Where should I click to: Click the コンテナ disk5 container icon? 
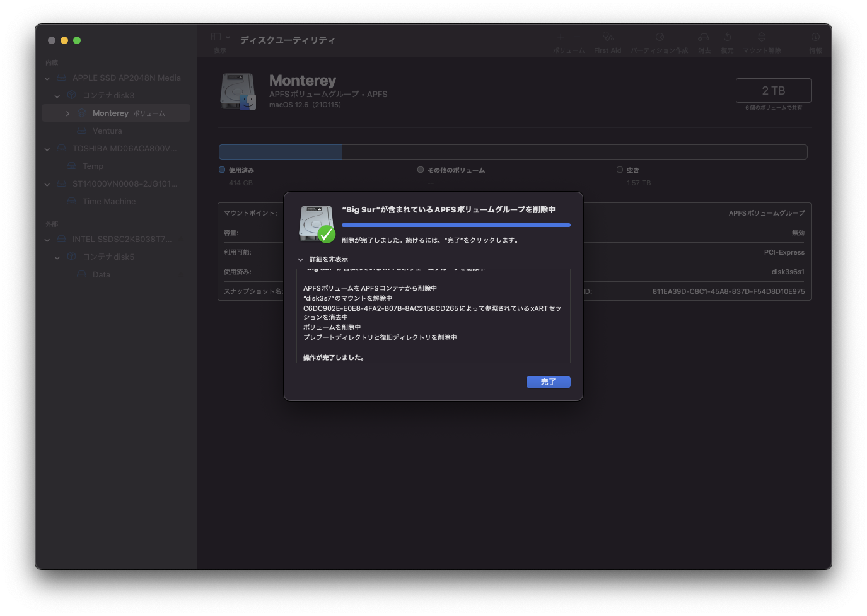[72, 257]
